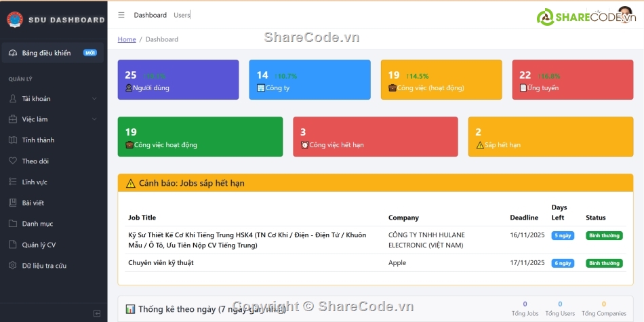644x322 pixels.
Task: Click the '6 ngày' days-left badge
Action: (563, 263)
